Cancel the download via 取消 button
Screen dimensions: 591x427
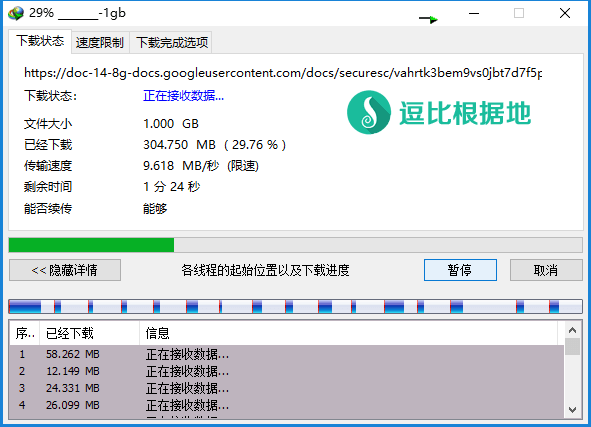[546, 270]
